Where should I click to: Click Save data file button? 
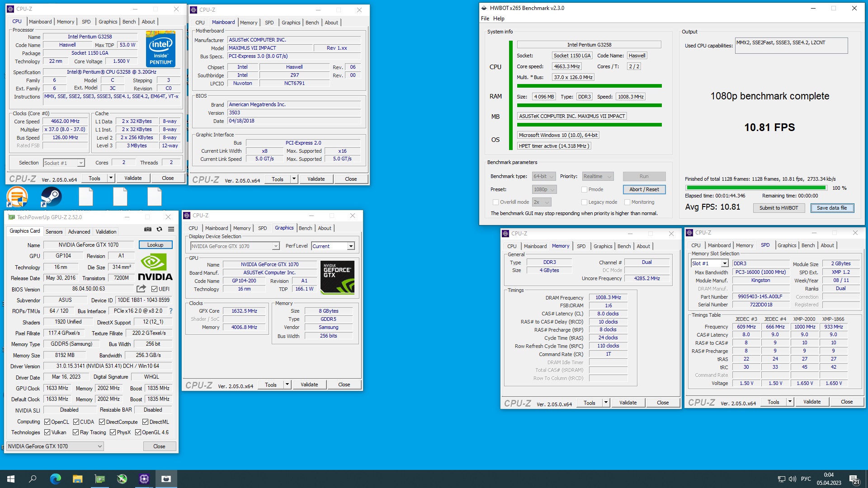click(832, 208)
